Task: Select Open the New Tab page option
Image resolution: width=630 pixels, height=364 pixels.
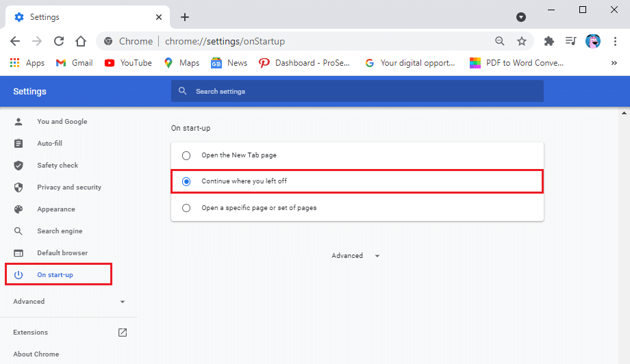Action: click(186, 155)
